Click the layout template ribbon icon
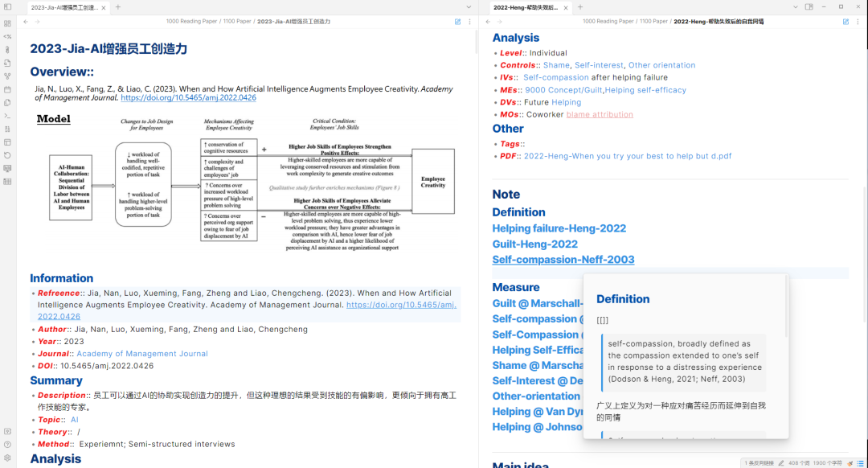The width and height of the screenshot is (868, 468). pos(7,142)
